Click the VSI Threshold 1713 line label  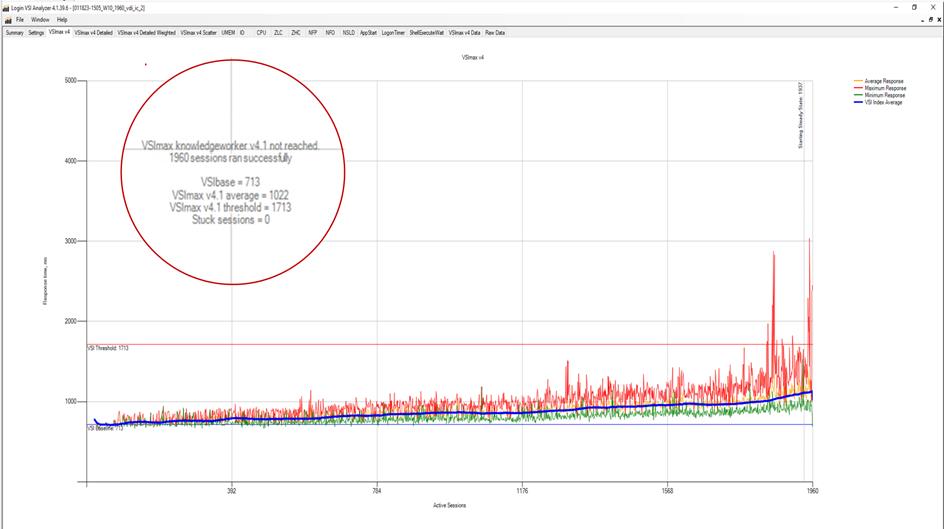(109, 348)
